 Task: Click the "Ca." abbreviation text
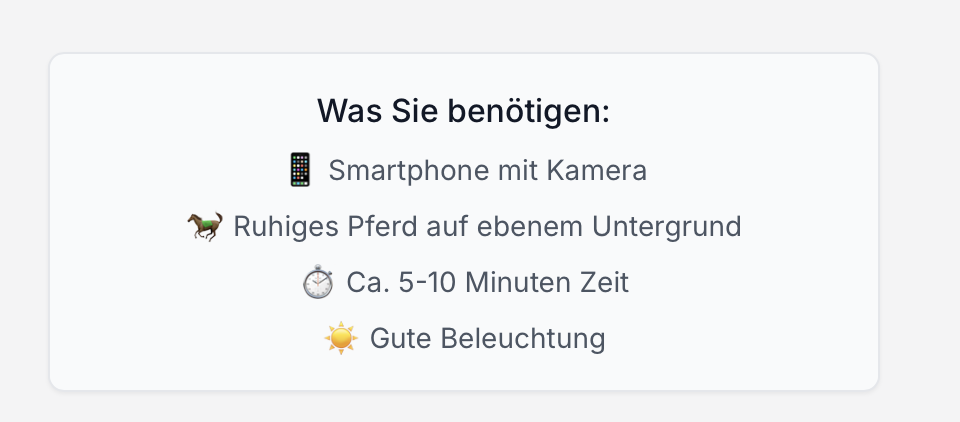pyautogui.click(x=366, y=283)
